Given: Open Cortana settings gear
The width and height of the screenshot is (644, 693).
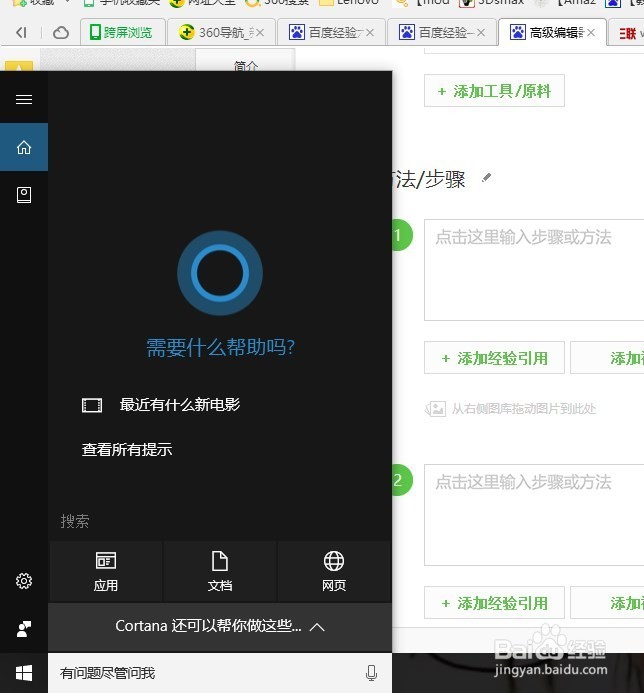Looking at the screenshot, I should pyautogui.click(x=24, y=581).
